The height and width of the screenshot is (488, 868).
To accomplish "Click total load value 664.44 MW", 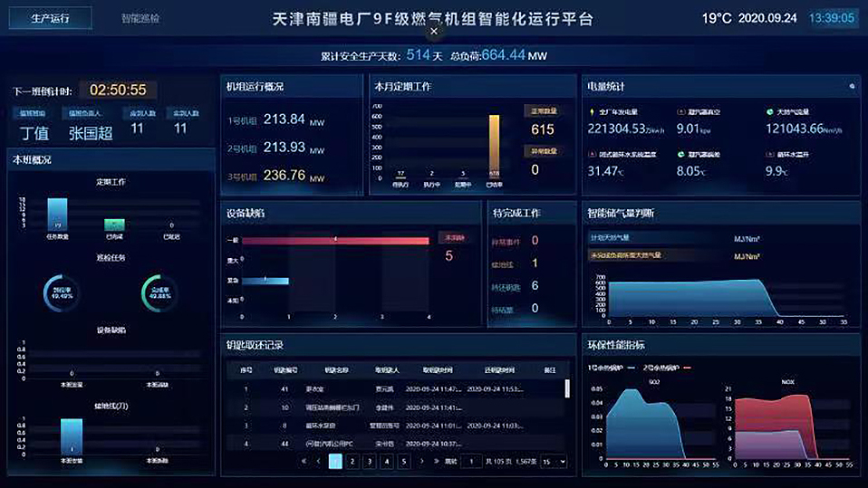I will pos(514,55).
